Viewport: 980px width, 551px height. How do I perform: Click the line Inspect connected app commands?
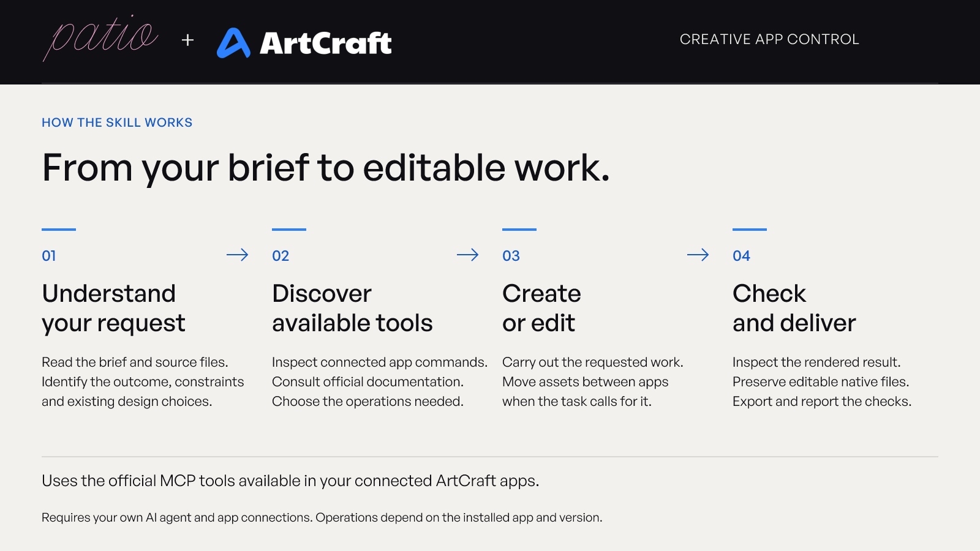tap(380, 362)
